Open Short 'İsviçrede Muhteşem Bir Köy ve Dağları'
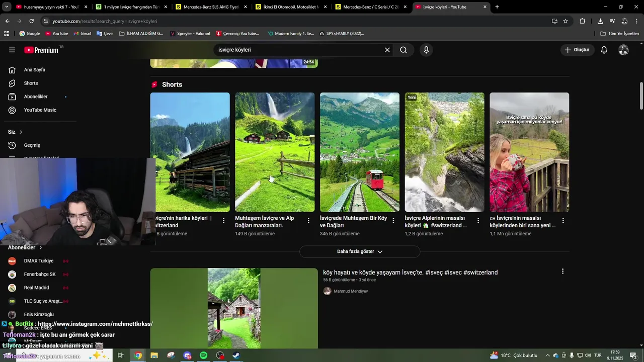This screenshot has height=362, width=644. (360, 152)
